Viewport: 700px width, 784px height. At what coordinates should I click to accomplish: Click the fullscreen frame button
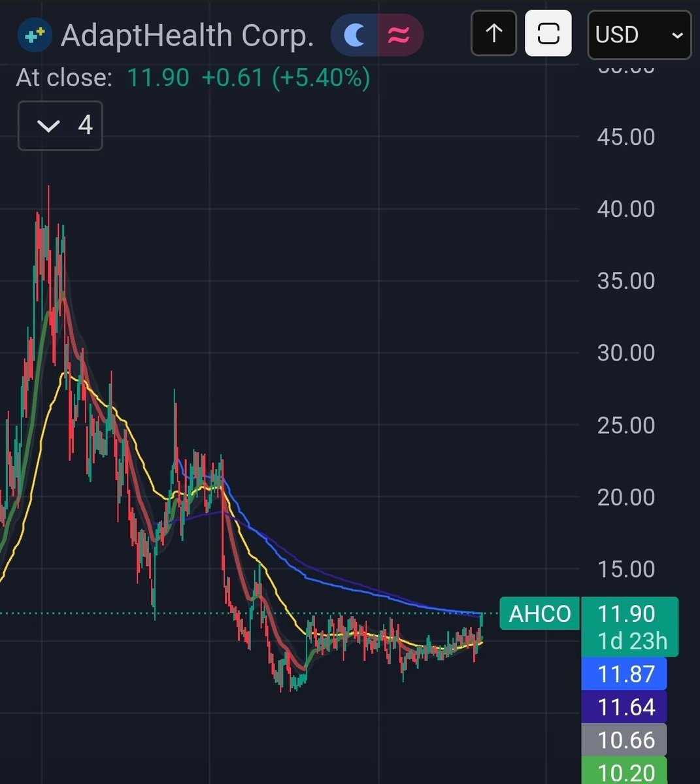pos(548,33)
